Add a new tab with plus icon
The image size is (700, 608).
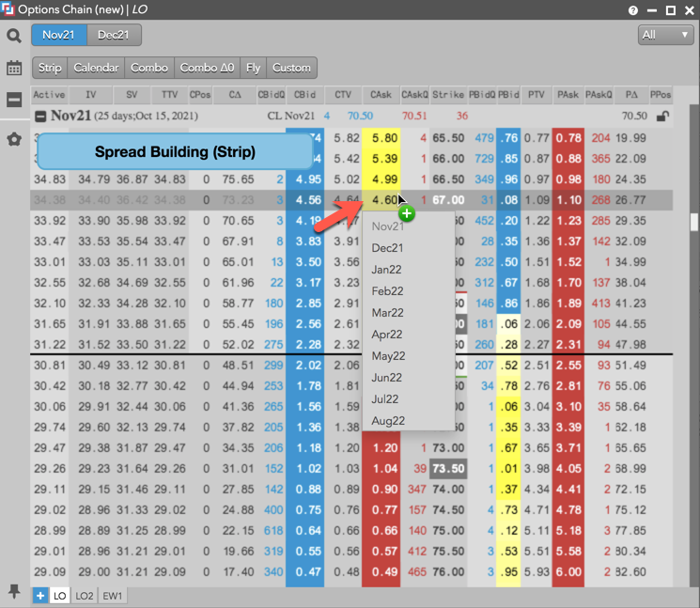point(39,596)
